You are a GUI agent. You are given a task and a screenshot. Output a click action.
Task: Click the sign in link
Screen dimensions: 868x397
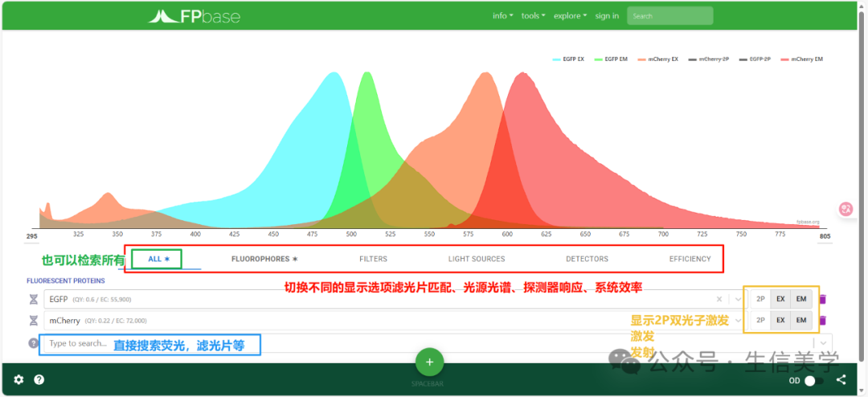(607, 16)
